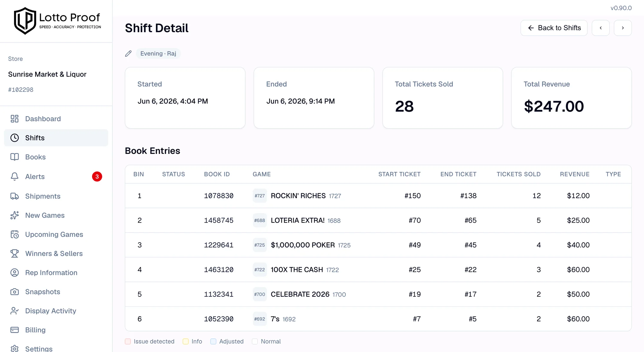Click book ID 1463120
This screenshot has width=644, height=352.
[x=219, y=270]
